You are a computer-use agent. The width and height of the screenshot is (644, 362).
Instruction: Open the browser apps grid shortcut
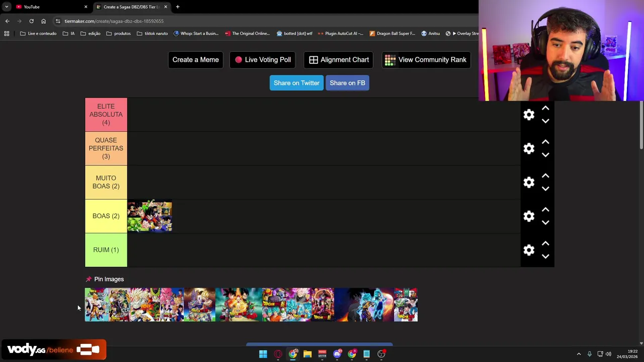[x=7, y=34]
